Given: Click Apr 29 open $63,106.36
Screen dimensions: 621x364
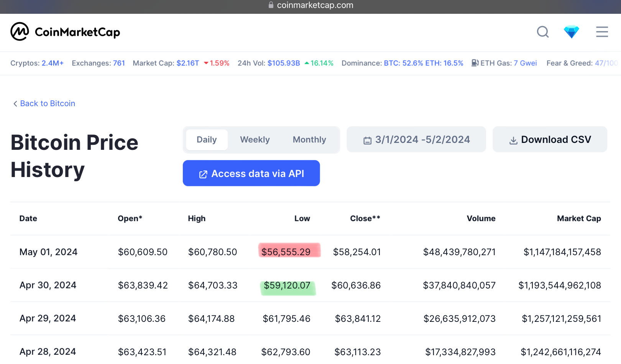Looking at the screenshot, I should click(x=142, y=318).
